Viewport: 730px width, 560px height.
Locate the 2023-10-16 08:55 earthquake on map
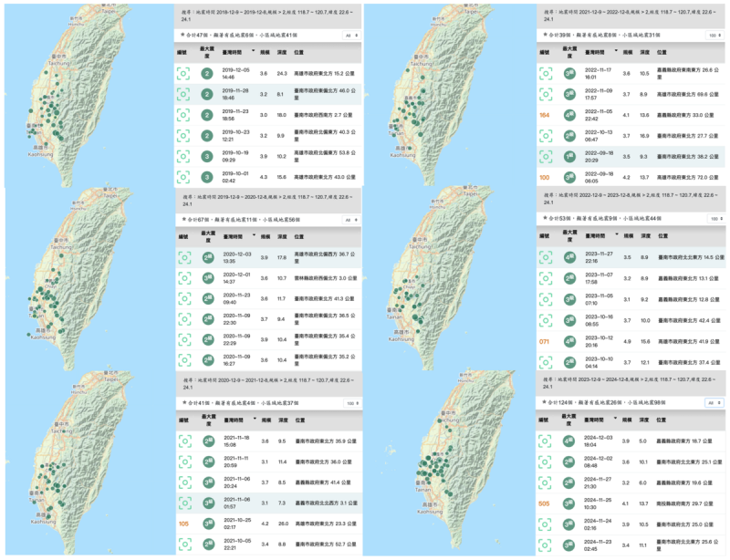546,320
